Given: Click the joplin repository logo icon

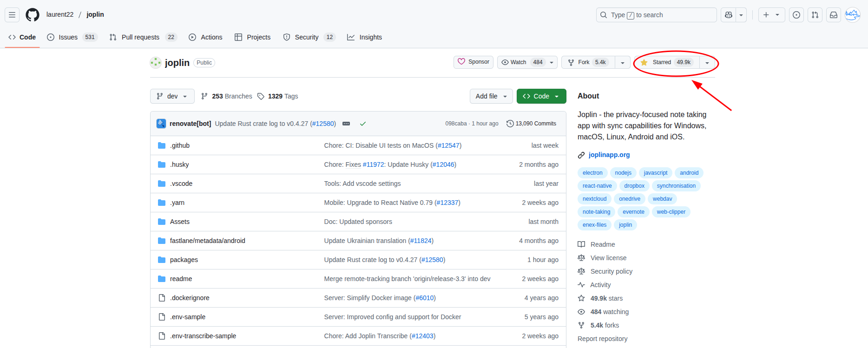Looking at the screenshot, I should tap(156, 62).
